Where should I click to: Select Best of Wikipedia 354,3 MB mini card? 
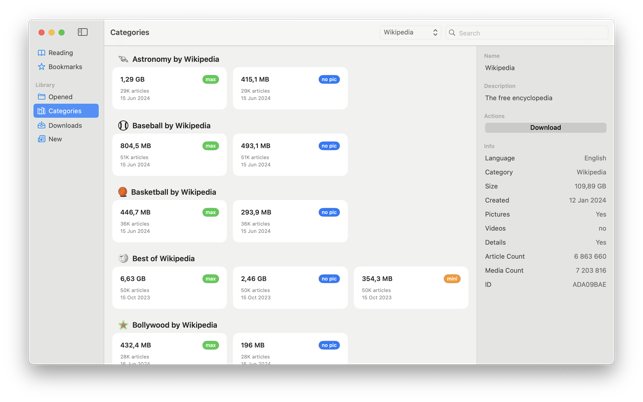pyautogui.click(x=410, y=287)
